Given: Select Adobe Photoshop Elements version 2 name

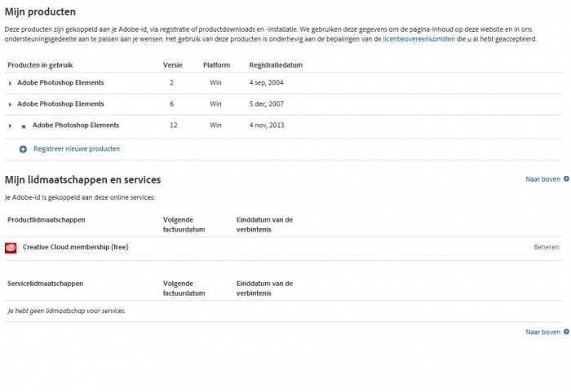Looking at the screenshot, I should point(61,82).
